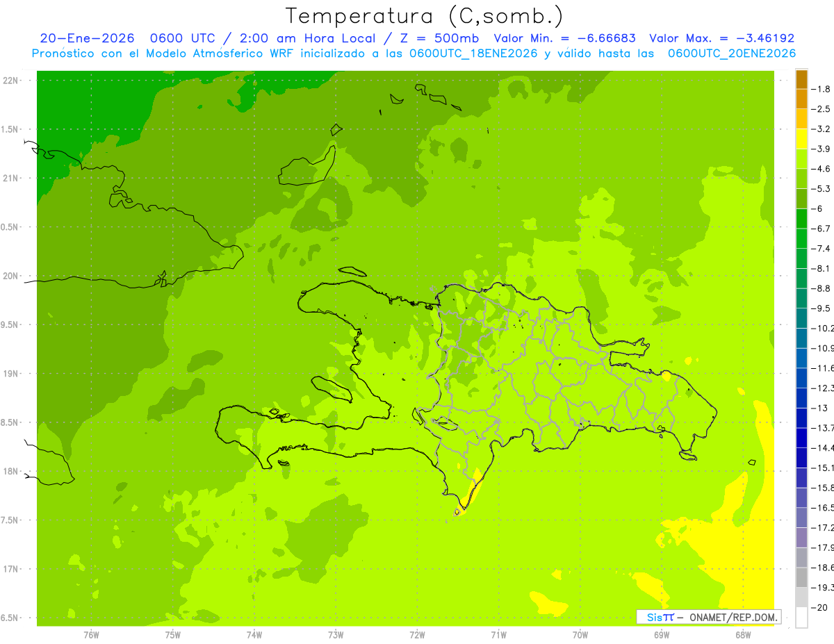The width and height of the screenshot is (834, 644).
Task: Click the '74W' longitude label
Action: 254,635
